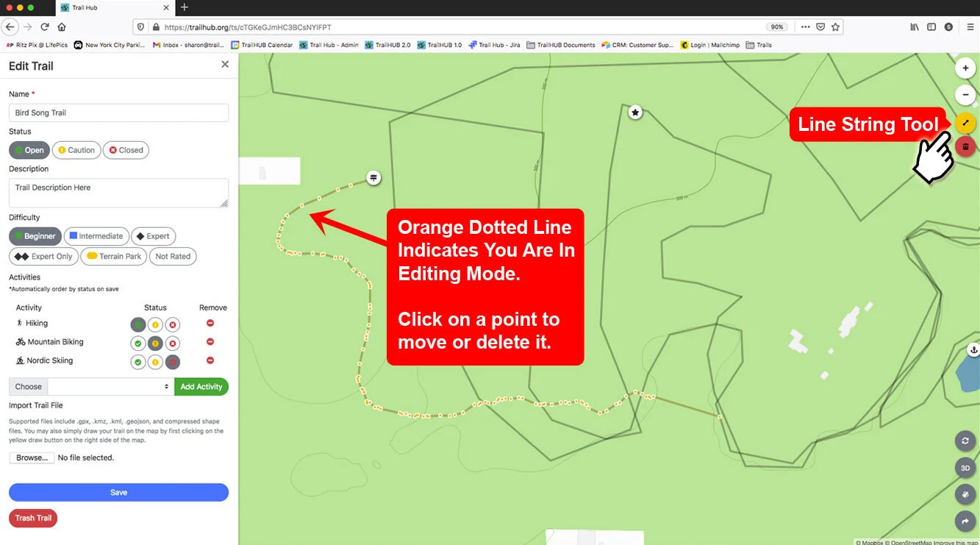980x545 pixels.
Task: Click the share arrow map button
Action: click(965, 521)
